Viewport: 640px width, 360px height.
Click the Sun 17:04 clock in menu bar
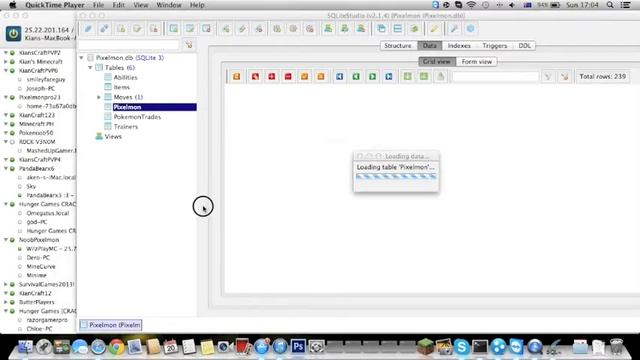pyautogui.click(x=582, y=5)
